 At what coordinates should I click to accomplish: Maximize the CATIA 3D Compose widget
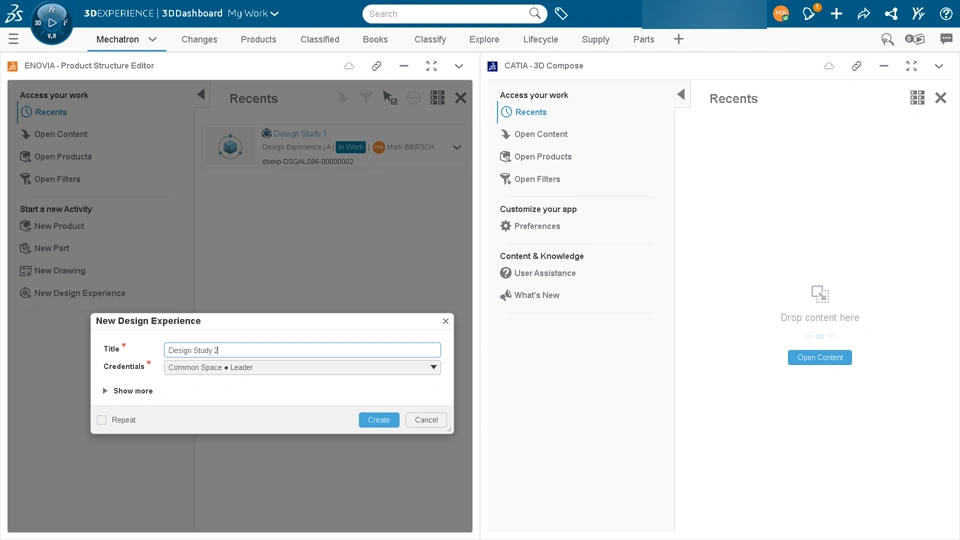coord(912,66)
